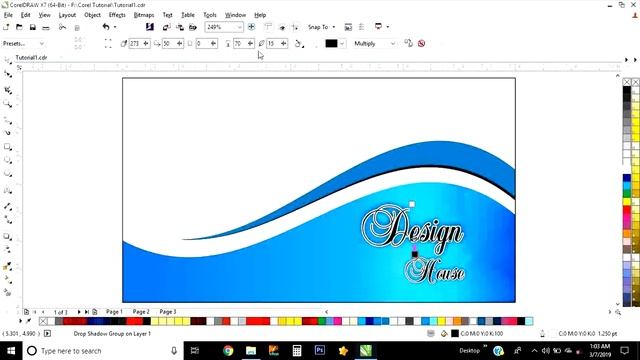The height and width of the screenshot is (360, 640).
Task: Select the Crop tool in toolbox
Action: 8,90
